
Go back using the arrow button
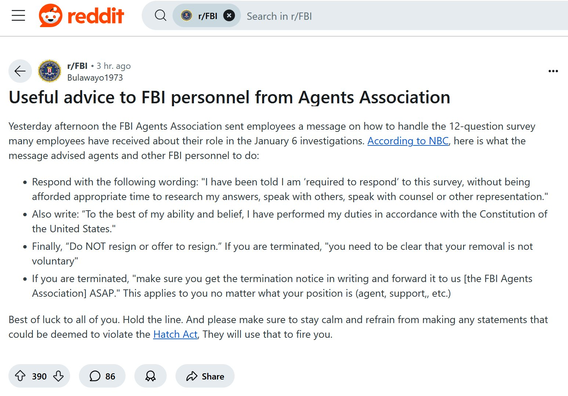pyautogui.click(x=20, y=71)
